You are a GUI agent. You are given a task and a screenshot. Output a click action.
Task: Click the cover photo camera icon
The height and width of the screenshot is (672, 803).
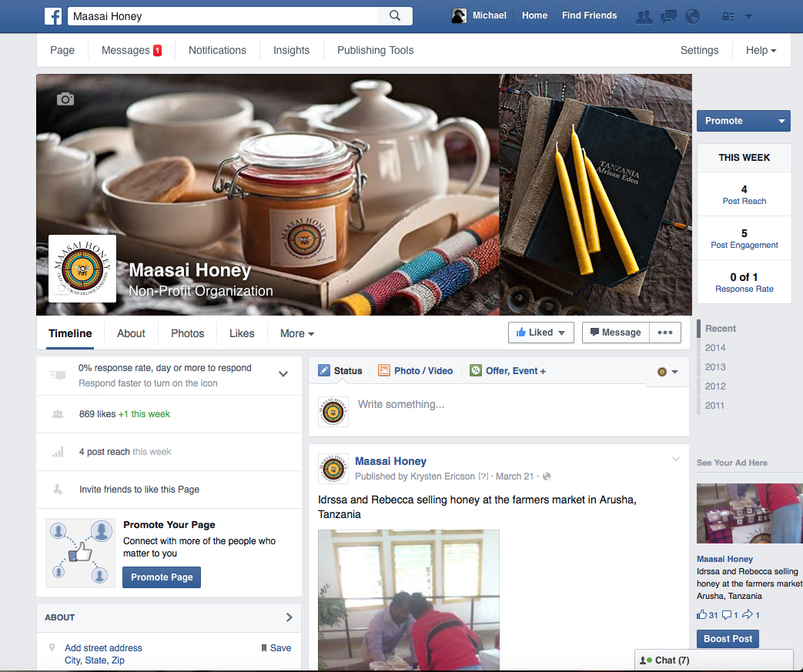point(65,99)
